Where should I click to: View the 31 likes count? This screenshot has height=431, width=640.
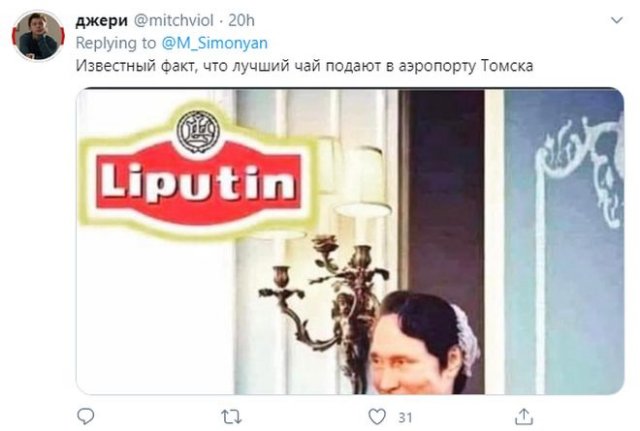[x=405, y=417]
